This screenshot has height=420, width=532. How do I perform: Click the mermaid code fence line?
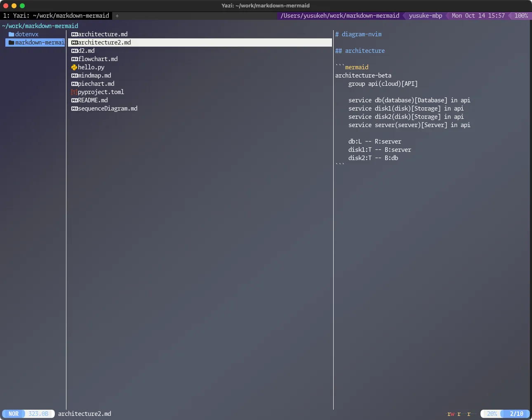coord(352,67)
